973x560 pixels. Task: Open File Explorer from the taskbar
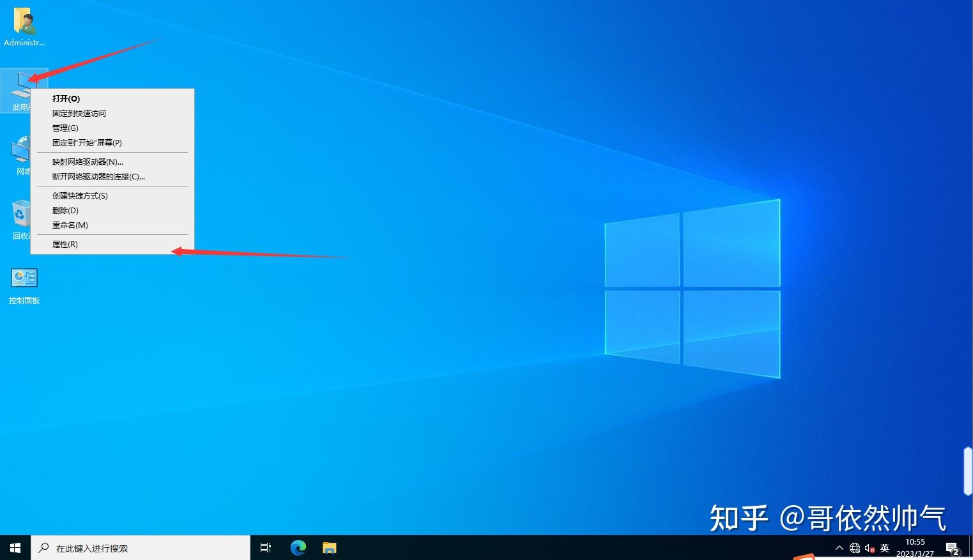click(329, 548)
